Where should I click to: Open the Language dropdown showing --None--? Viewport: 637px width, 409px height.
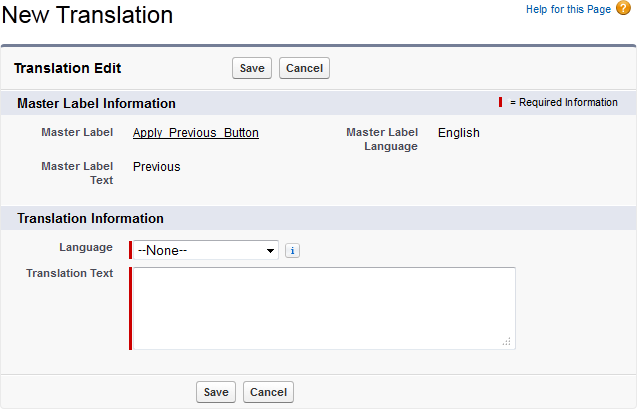coord(207,250)
